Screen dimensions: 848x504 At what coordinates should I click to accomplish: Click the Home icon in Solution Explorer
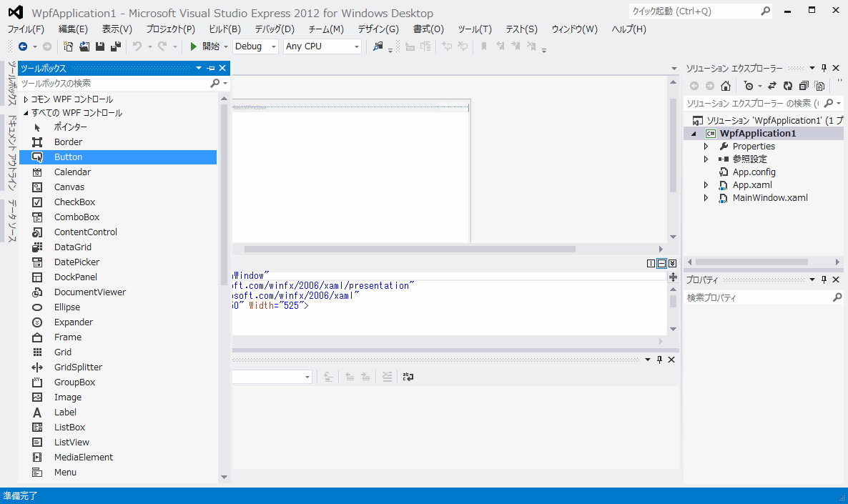pyautogui.click(x=726, y=86)
